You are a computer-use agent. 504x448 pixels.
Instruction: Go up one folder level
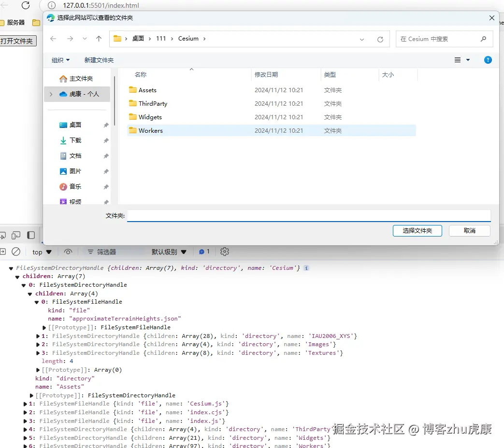pyautogui.click(x=99, y=39)
